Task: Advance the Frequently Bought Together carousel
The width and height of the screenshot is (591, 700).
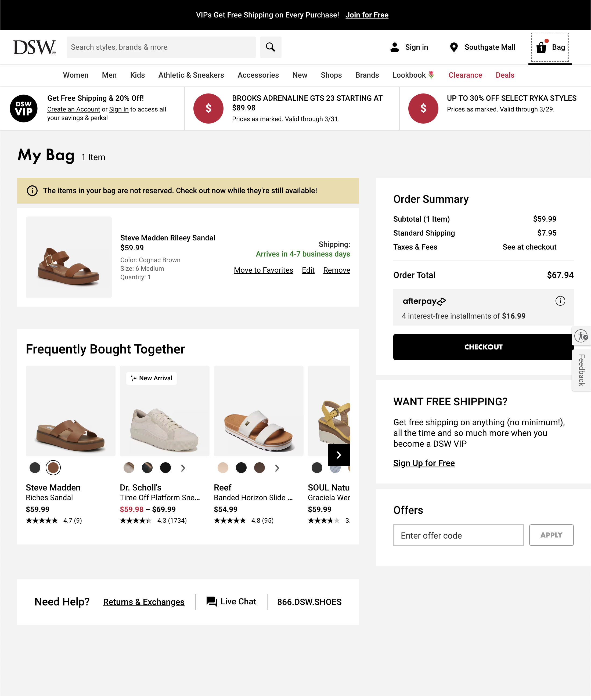Action: pos(339,455)
